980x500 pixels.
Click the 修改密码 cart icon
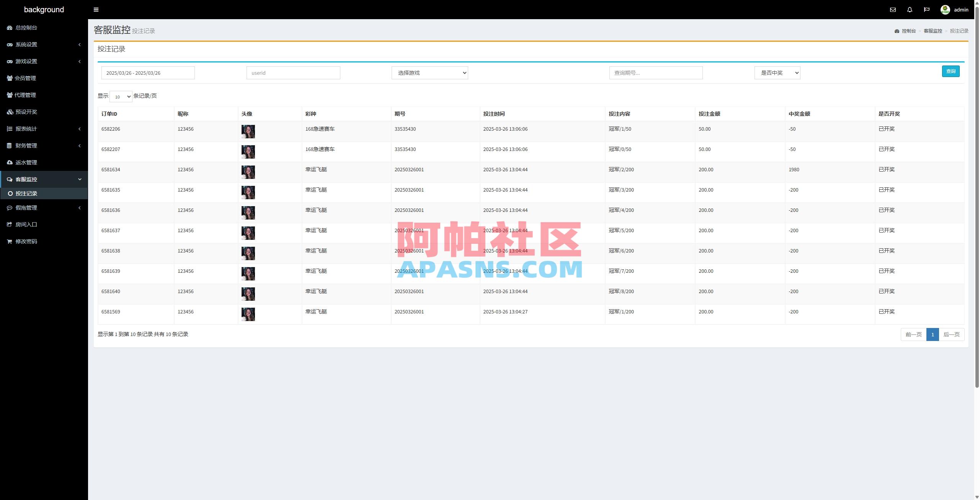tap(10, 241)
